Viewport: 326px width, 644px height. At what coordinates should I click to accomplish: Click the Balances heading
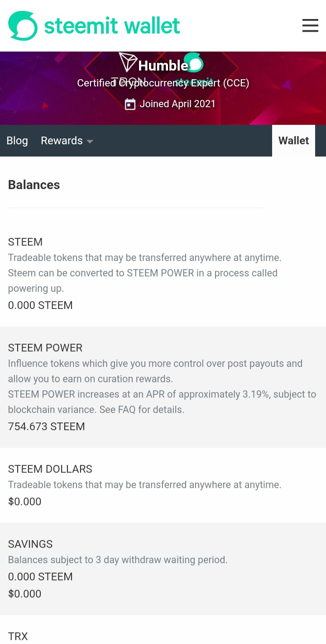(34, 185)
